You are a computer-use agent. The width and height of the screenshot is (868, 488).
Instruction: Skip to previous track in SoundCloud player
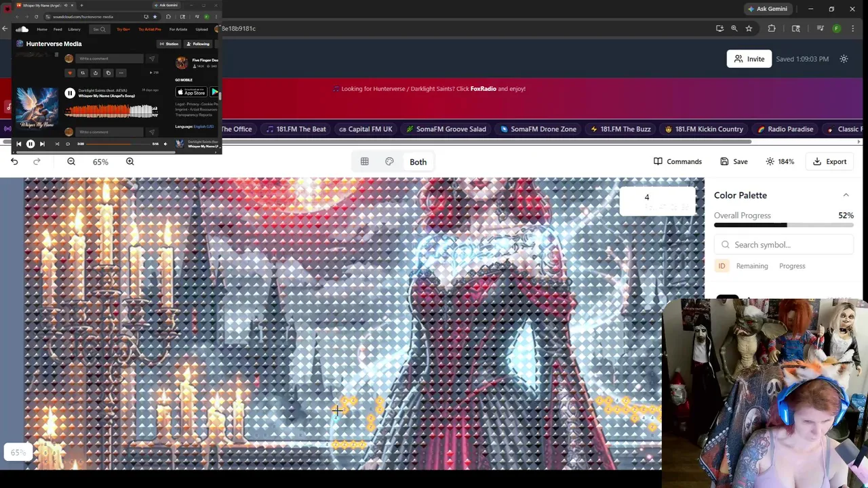19,144
